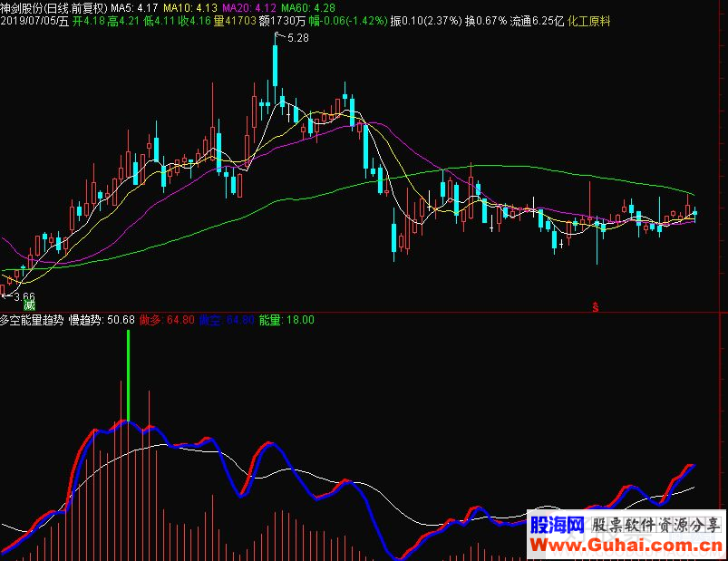Screen dimensions: 728x561
Task: Click the 神剑股份(日线.前复权) chart title
Action: [x=53, y=8]
